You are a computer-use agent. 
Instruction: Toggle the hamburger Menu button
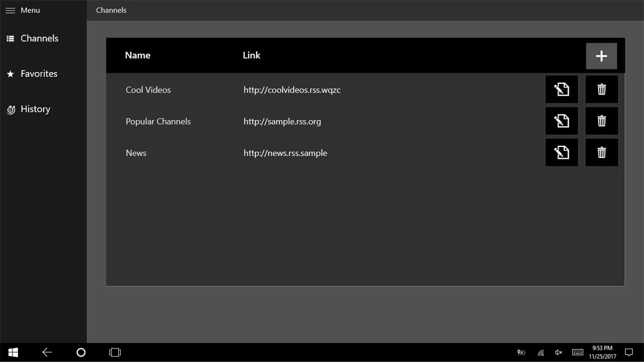[x=22, y=10]
